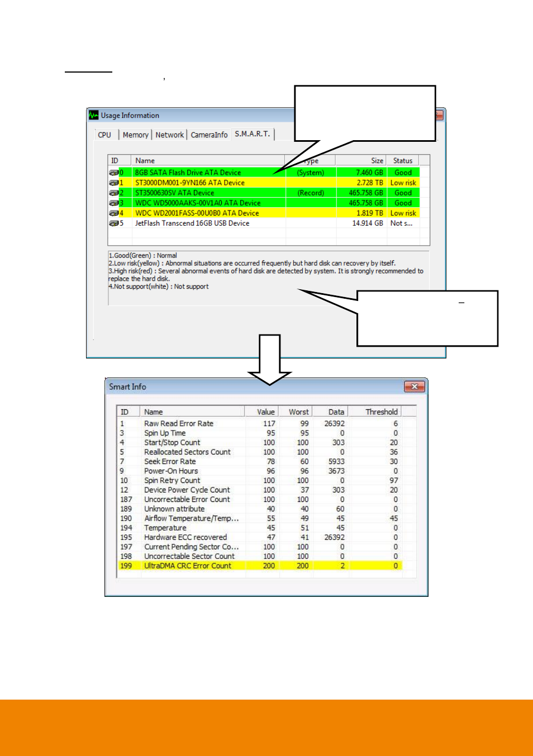The height and width of the screenshot is (756, 533).
Task: Select Uncorrectable Error Count row
Action: tap(259, 499)
